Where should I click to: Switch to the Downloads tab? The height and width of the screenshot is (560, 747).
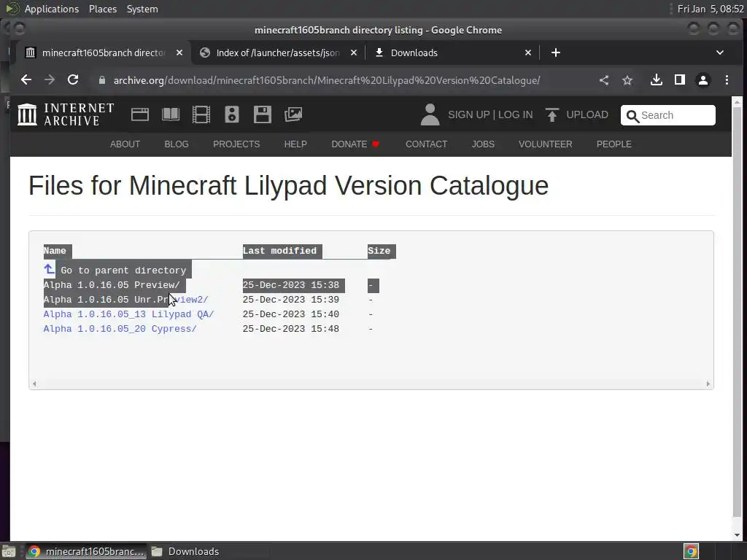tap(452, 52)
